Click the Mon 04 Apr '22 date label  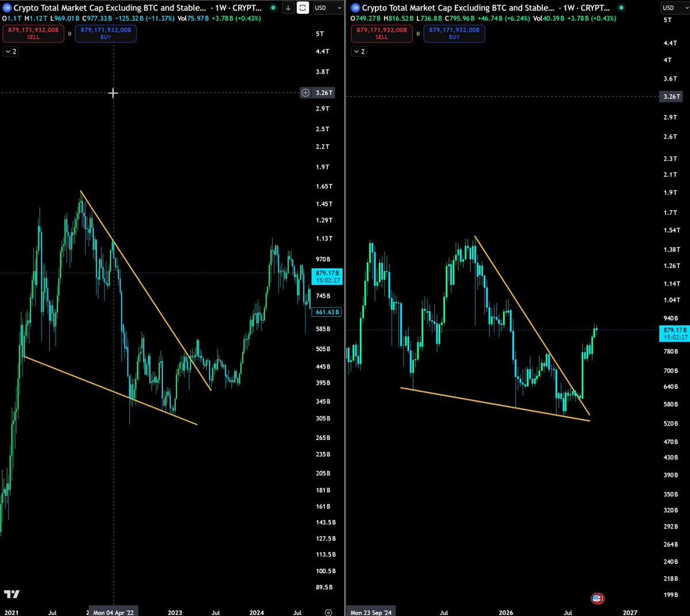pyautogui.click(x=113, y=613)
